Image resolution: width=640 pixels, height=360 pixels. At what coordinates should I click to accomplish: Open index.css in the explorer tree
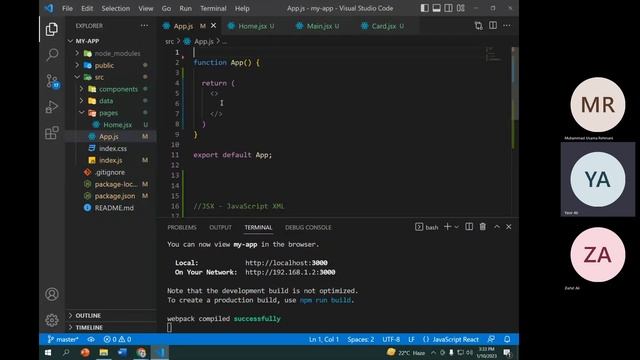pyautogui.click(x=111, y=149)
